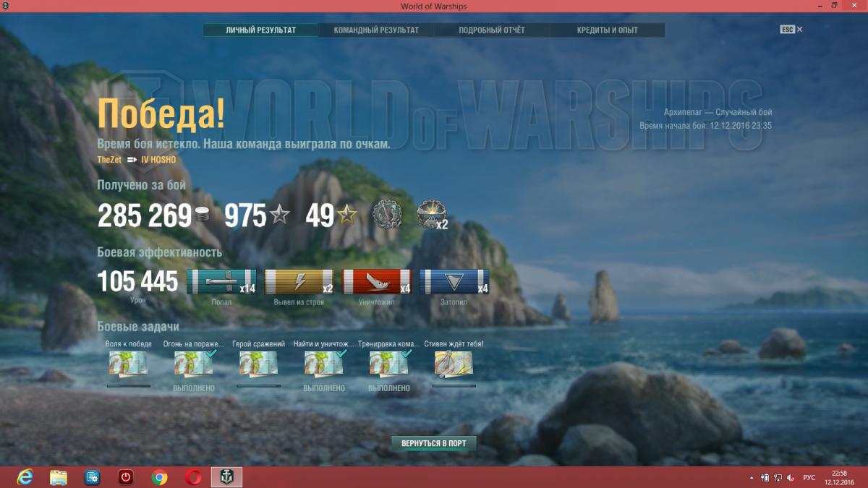The image size is (868, 488).
Task: Click the experience value 975
Action: point(246,215)
